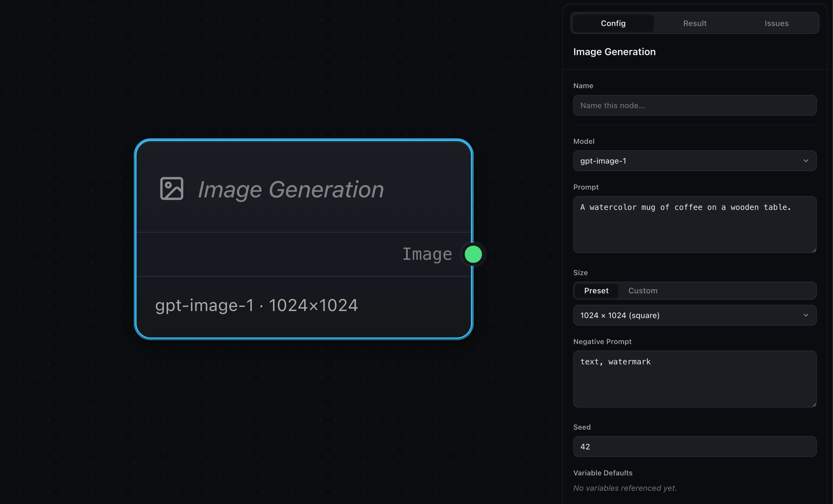Screen dimensions: 833x504
Task: Open the 1024 × 1024 (square) size dropdown
Action: 695,315
